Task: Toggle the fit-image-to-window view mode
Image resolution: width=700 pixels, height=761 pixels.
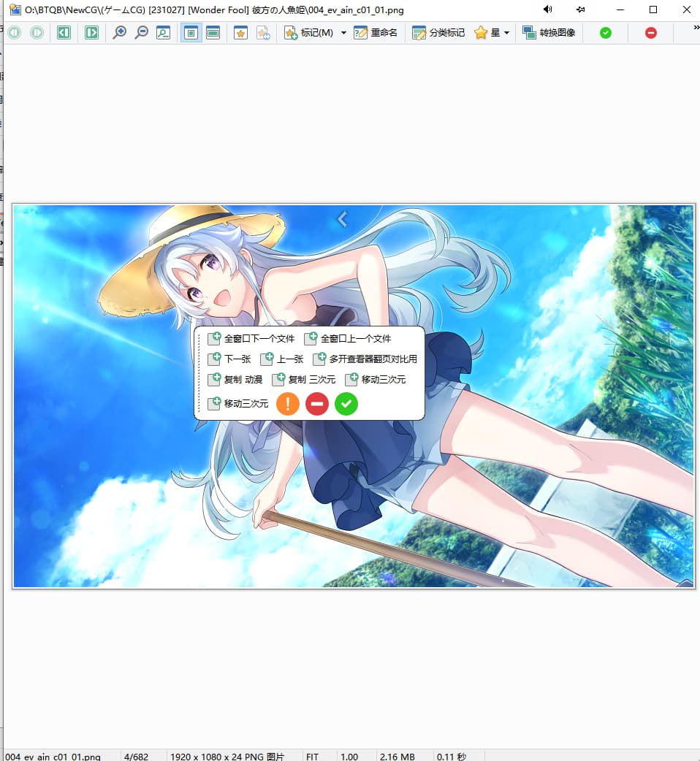Action: click(x=191, y=33)
